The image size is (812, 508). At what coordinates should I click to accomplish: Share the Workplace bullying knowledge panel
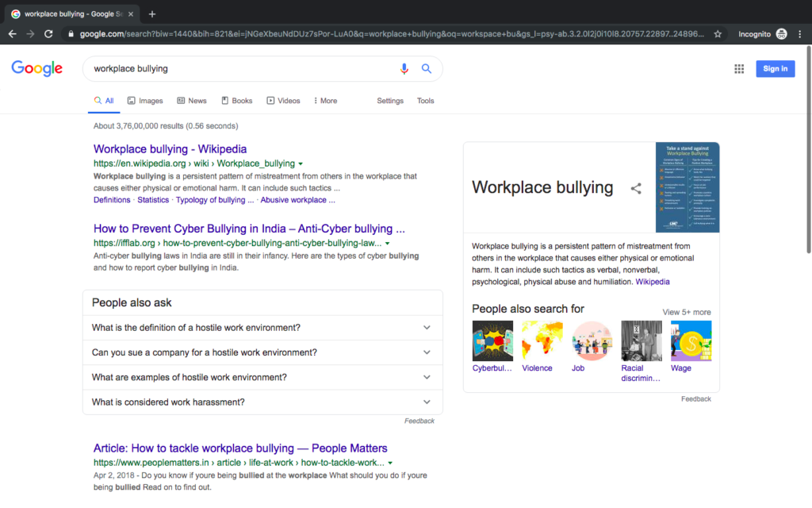coord(636,189)
